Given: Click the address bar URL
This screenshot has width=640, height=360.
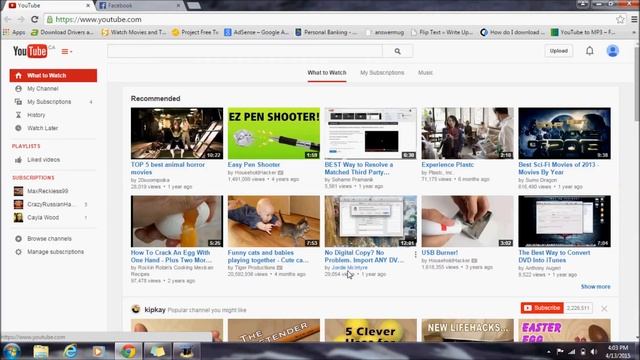Looking at the screenshot, I should (x=98, y=19).
